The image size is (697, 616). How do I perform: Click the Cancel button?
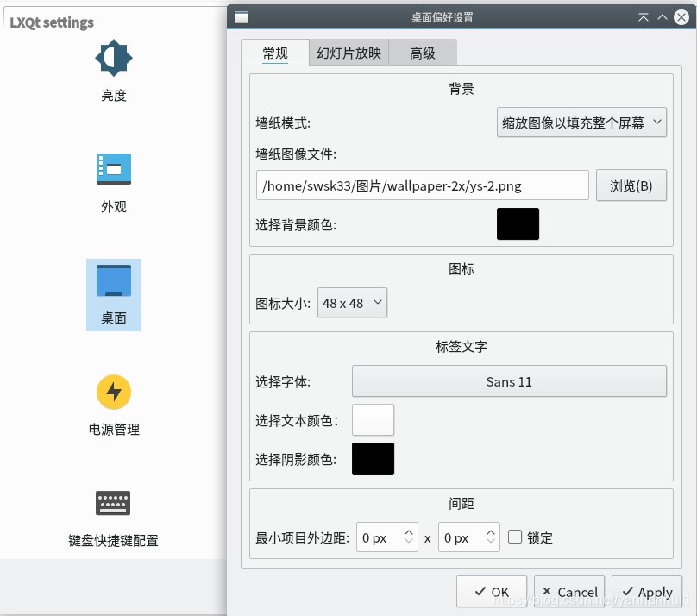click(569, 592)
